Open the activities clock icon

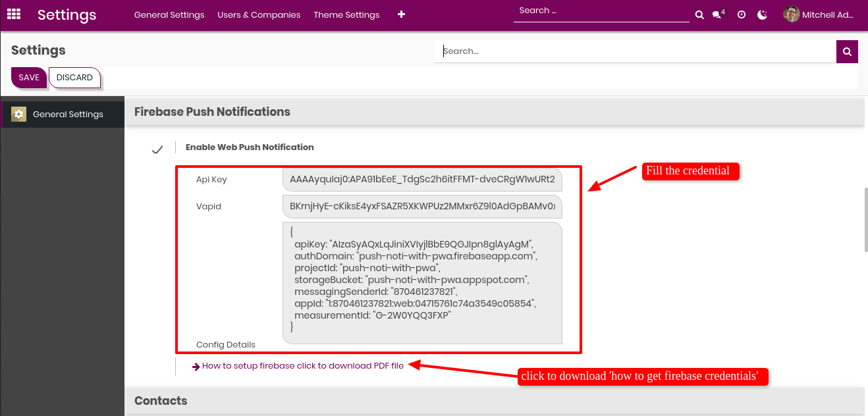click(742, 14)
